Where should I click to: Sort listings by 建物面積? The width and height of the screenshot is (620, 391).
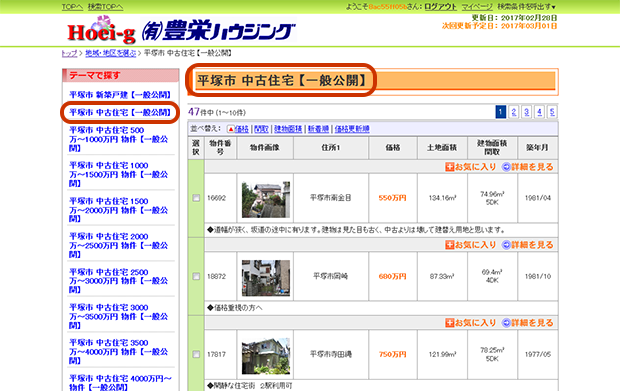pyautogui.click(x=288, y=129)
